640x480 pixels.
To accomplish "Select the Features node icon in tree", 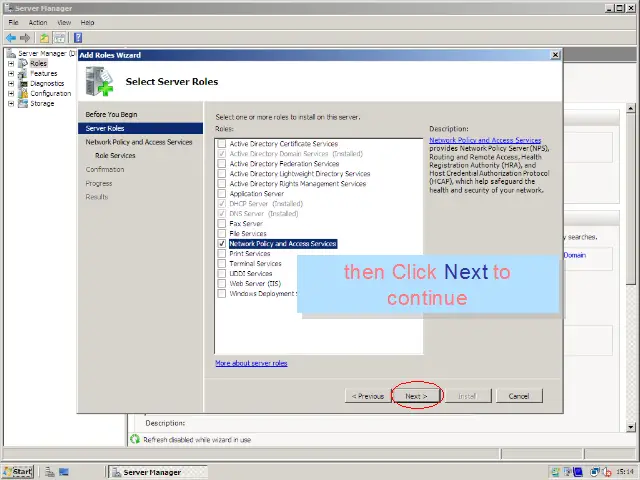I will pyautogui.click(x=23, y=73).
